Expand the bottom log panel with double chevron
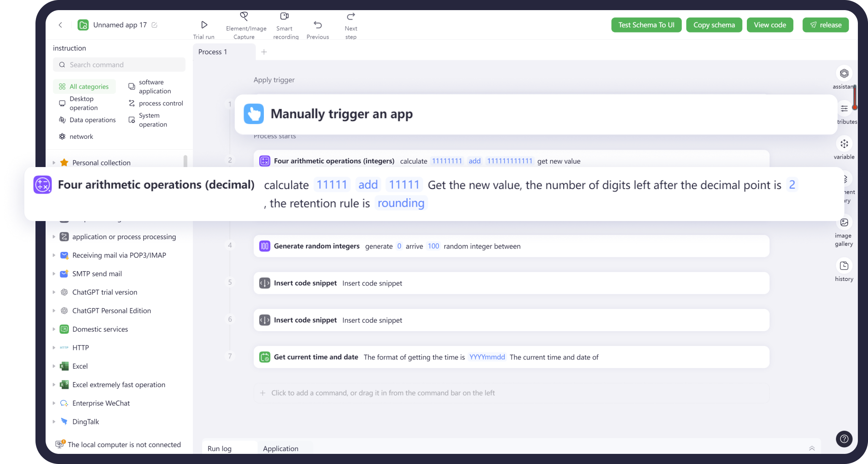The width and height of the screenshot is (868, 464). 811,448
